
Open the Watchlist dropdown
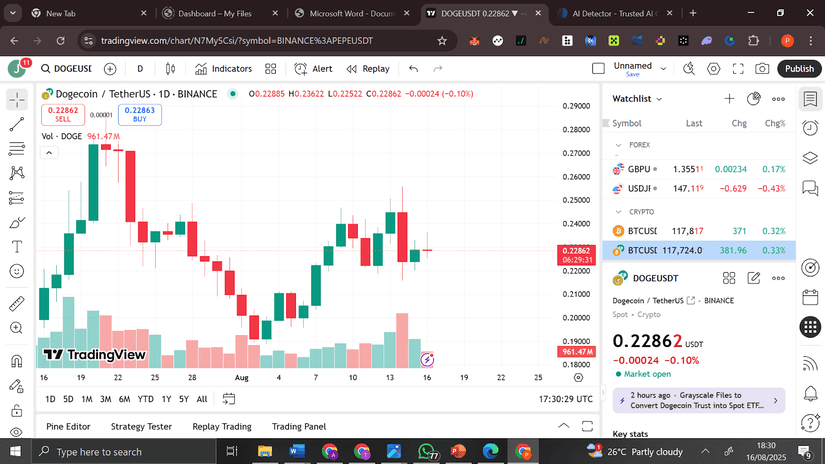[x=637, y=99]
